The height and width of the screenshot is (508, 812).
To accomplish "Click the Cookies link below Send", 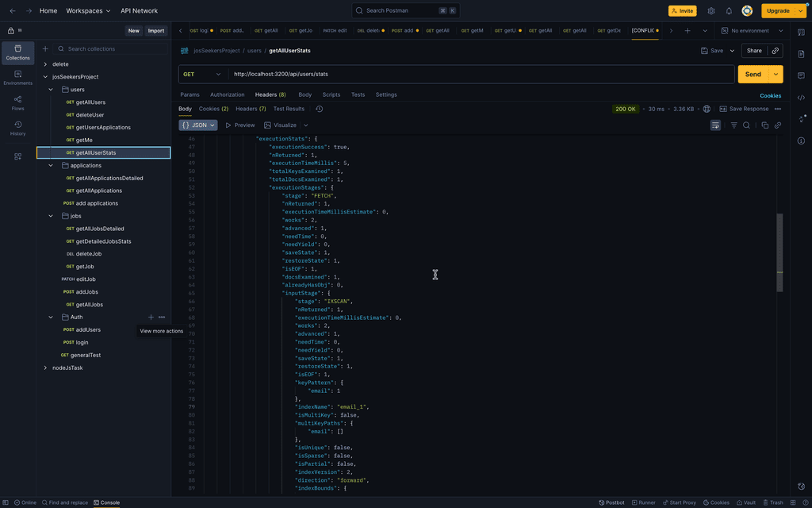I will point(770,96).
